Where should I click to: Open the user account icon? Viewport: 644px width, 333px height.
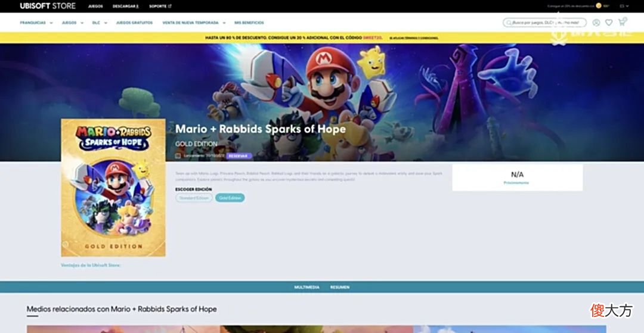point(596,23)
